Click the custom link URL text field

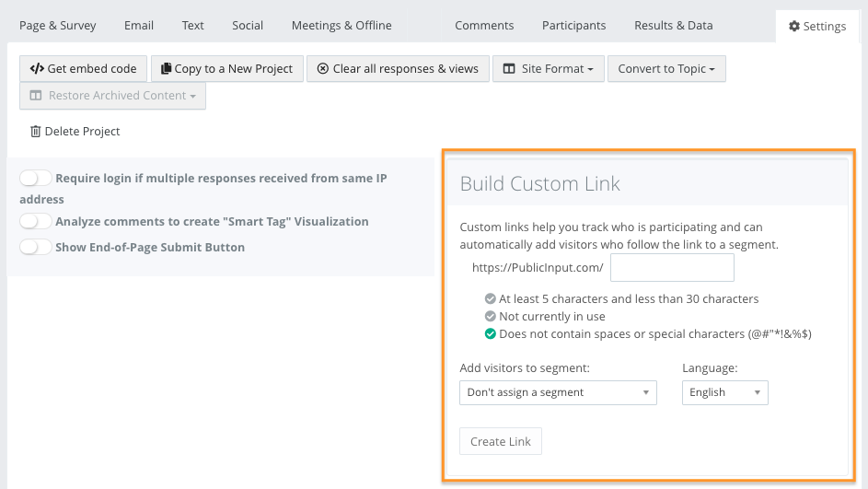(671, 268)
